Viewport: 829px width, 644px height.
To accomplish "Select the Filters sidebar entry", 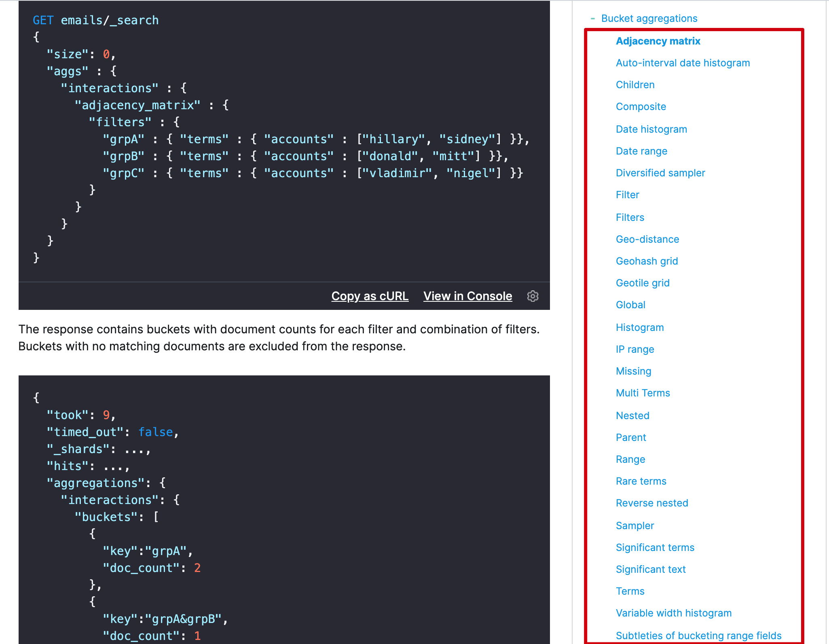I will pyautogui.click(x=630, y=217).
